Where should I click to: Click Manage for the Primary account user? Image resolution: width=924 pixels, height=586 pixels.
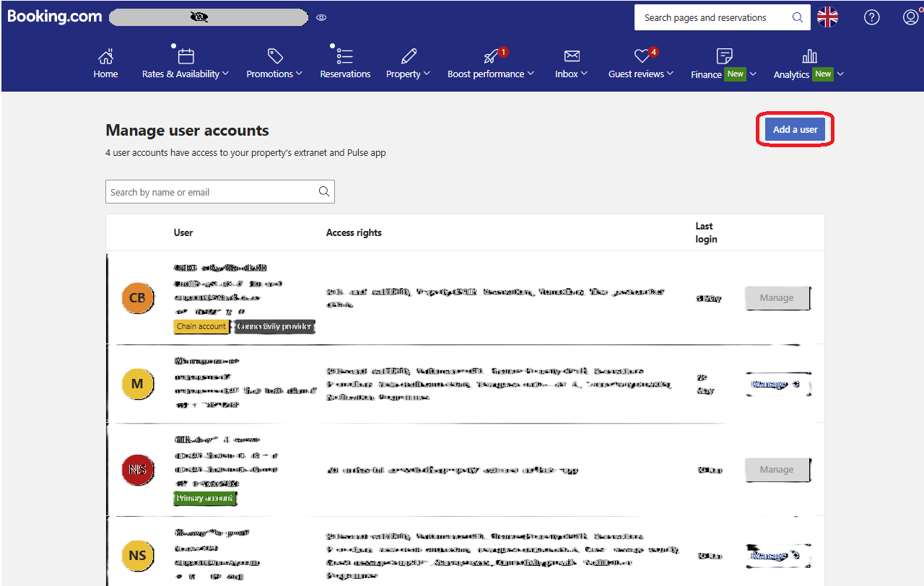tap(777, 469)
